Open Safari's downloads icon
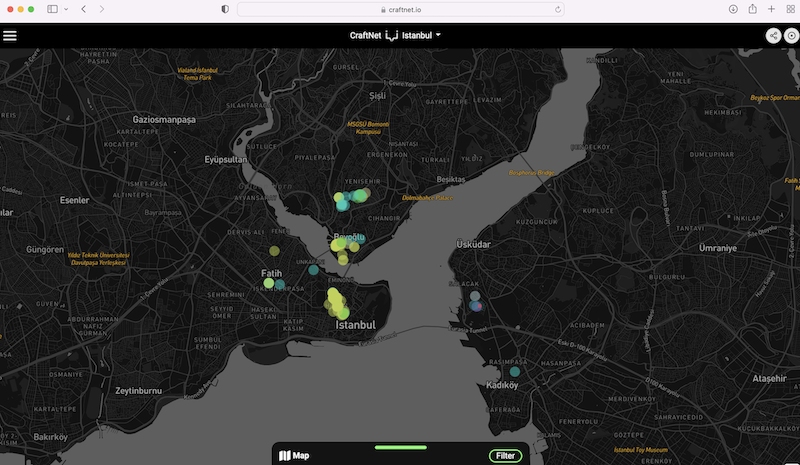 pyautogui.click(x=733, y=9)
